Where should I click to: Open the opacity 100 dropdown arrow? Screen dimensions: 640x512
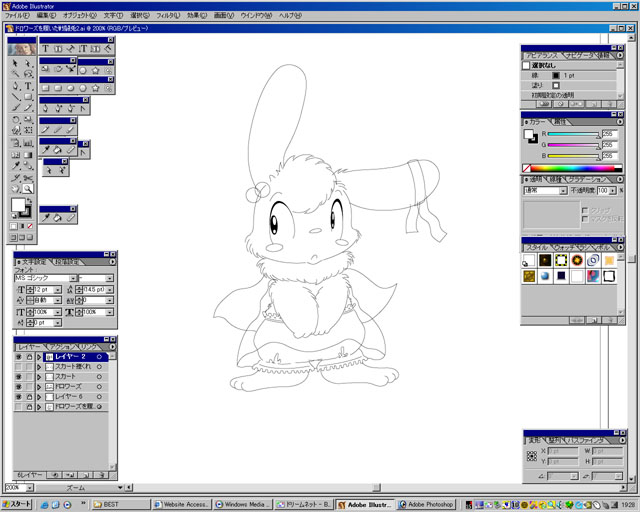pos(612,191)
